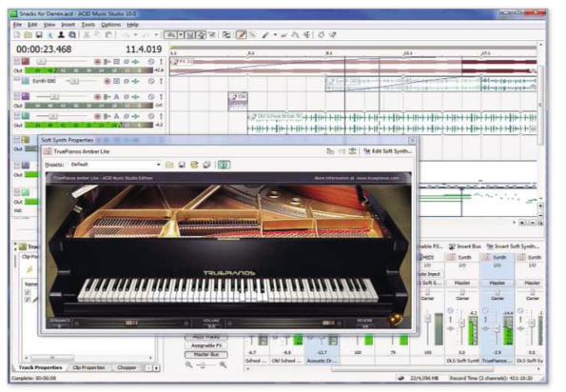This screenshot has width=566, height=392.
Task: Click the third track's 'A' pitch icon
Action: (x=117, y=97)
